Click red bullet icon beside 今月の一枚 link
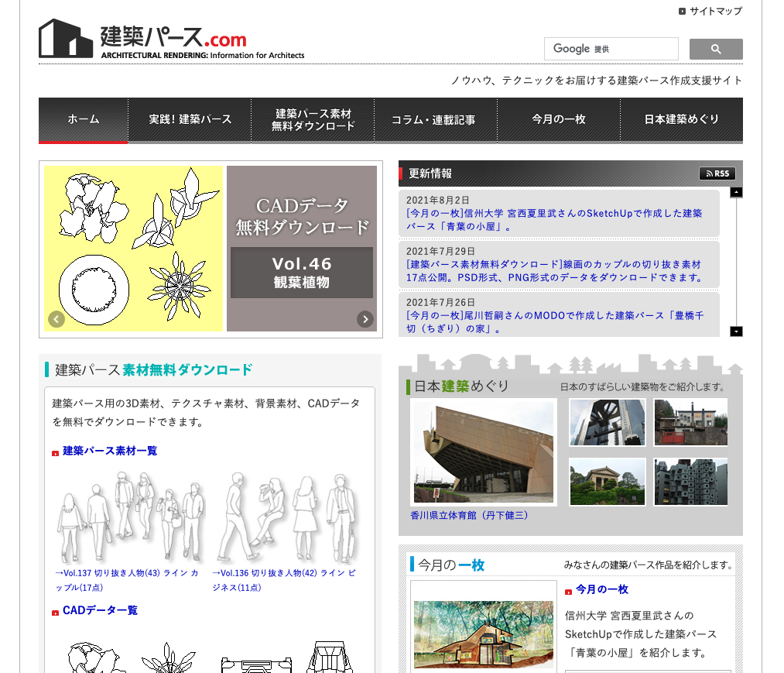 [568, 592]
